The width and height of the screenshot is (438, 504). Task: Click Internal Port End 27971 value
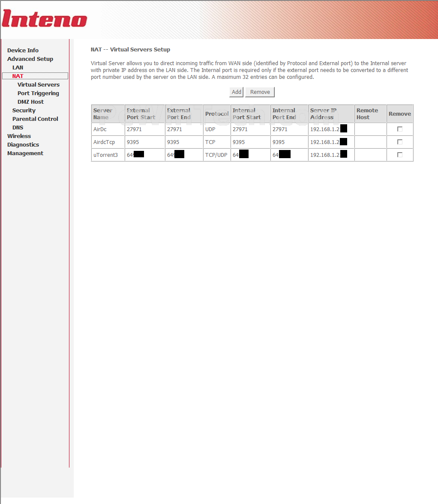click(280, 129)
